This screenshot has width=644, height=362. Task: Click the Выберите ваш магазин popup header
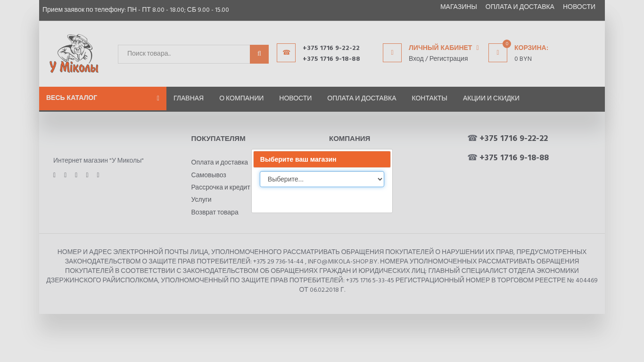322,159
